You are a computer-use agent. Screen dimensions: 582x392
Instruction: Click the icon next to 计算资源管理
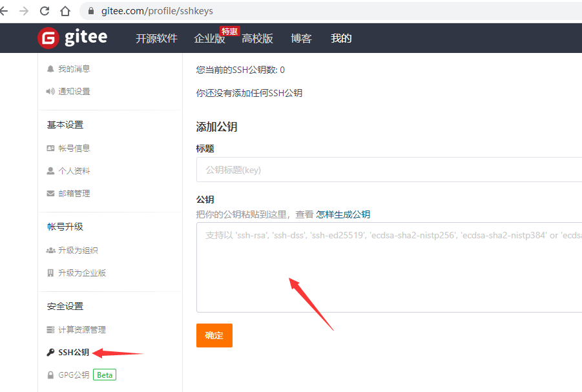(50, 329)
